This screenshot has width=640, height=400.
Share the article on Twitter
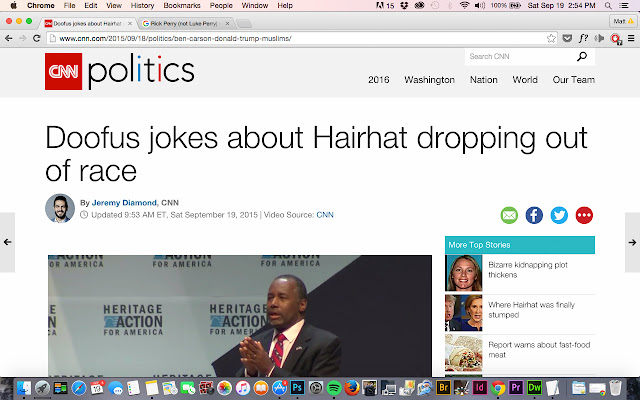point(559,215)
